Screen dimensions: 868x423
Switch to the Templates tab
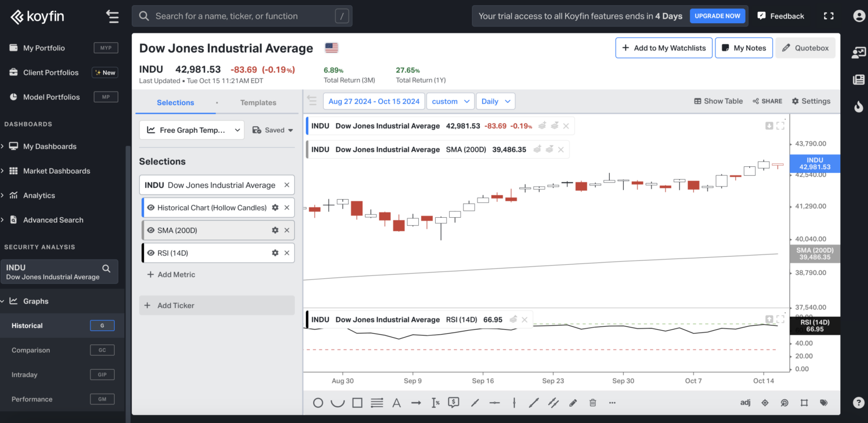258,102
